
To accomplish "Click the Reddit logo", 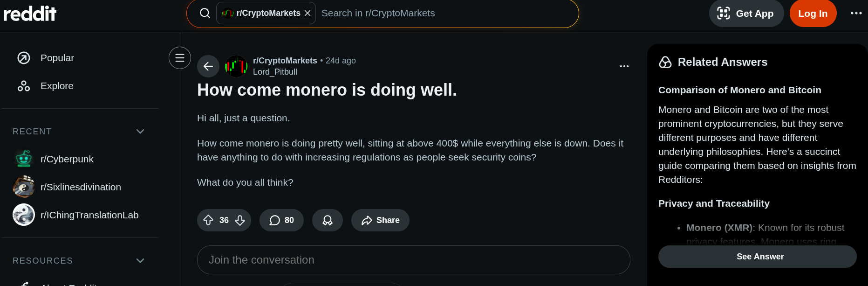I will click(x=30, y=14).
